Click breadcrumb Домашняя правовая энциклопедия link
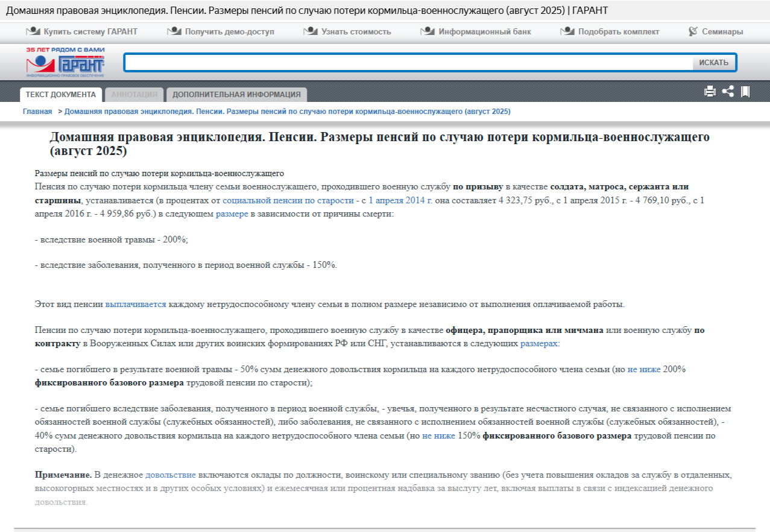 point(288,112)
